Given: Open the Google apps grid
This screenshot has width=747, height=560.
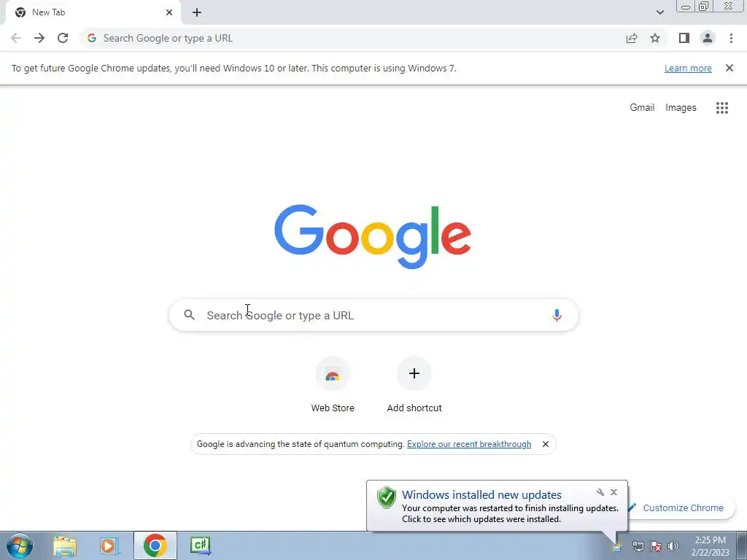Looking at the screenshot, I should point(722,108).
